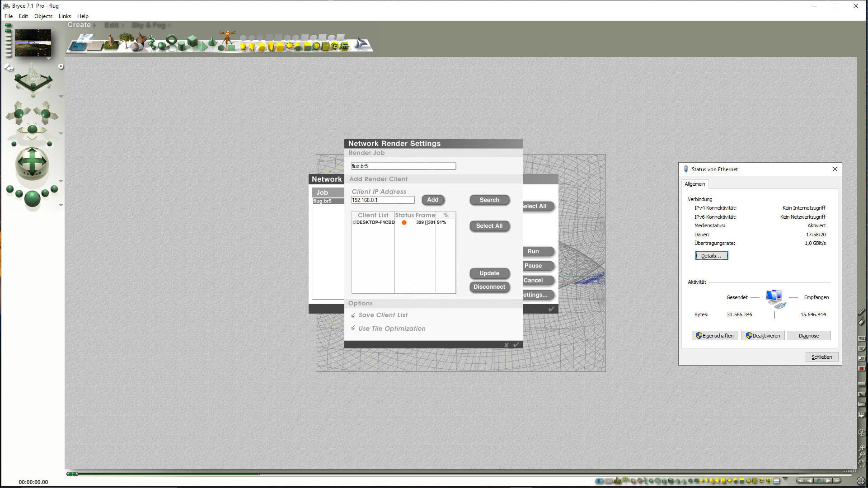This screenshot has width=868, height=488.
Task: Click the Disconnect button
Action: click(489, 287)
